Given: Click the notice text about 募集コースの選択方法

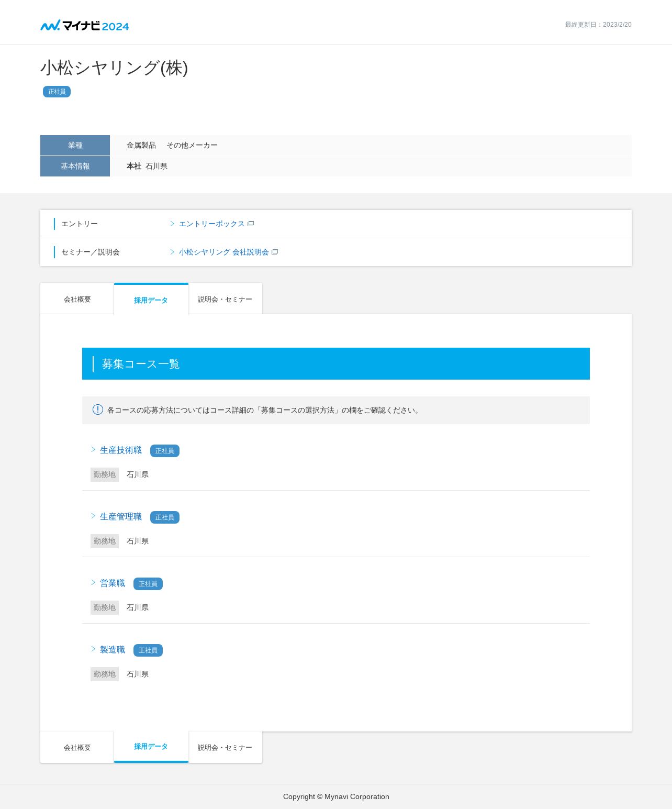Looking at the screenshot, I should (264, 410).
